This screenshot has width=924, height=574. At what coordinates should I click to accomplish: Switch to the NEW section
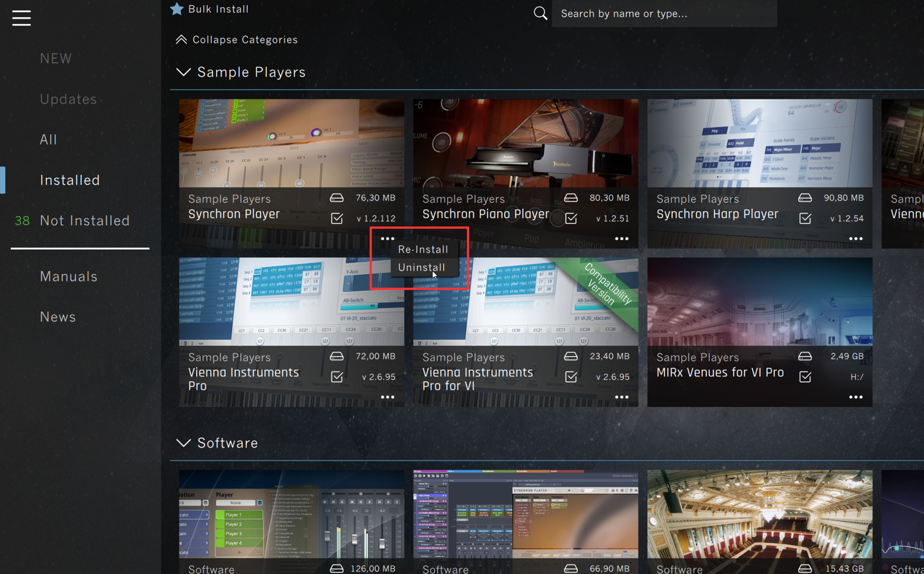56,59
